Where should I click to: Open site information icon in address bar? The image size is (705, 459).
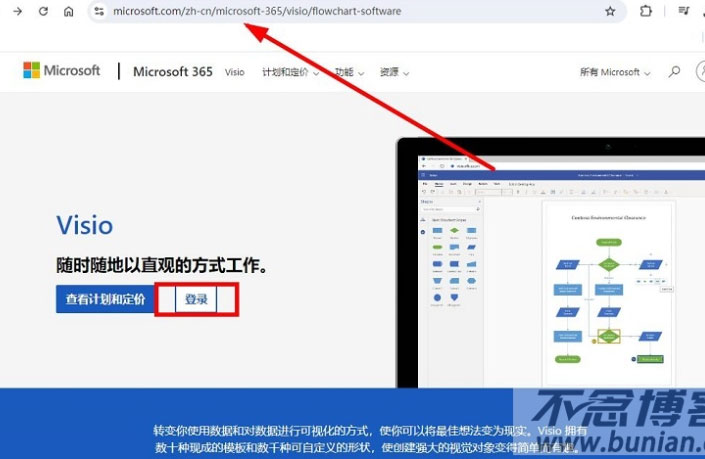pos(99,11)
